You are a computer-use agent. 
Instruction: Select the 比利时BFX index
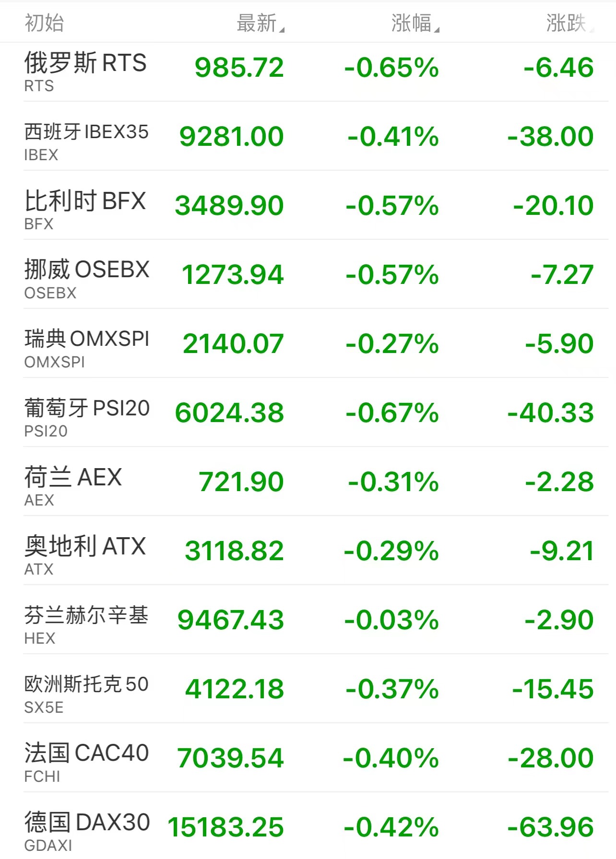85,201
